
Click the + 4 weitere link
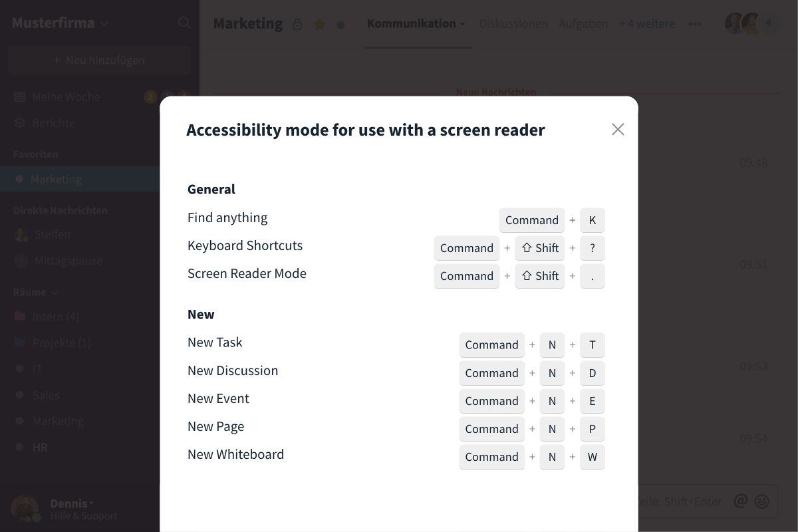pyautogui.click(x=646, y=24)
